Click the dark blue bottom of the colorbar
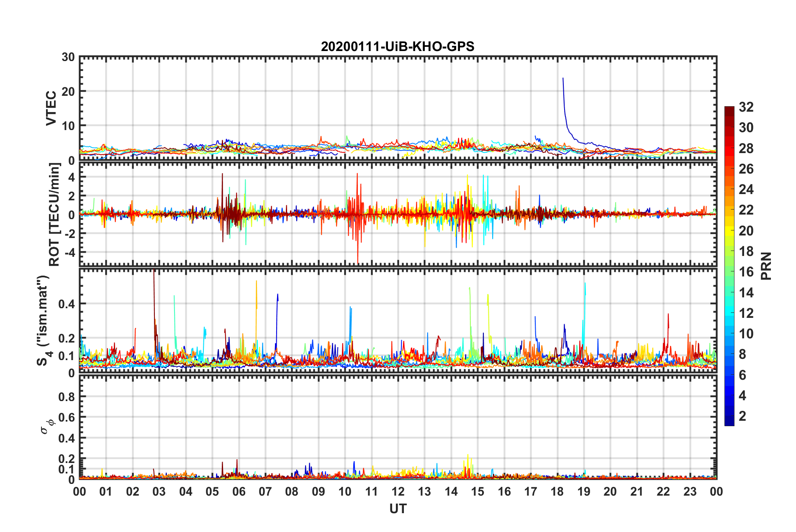 [729, 422]
